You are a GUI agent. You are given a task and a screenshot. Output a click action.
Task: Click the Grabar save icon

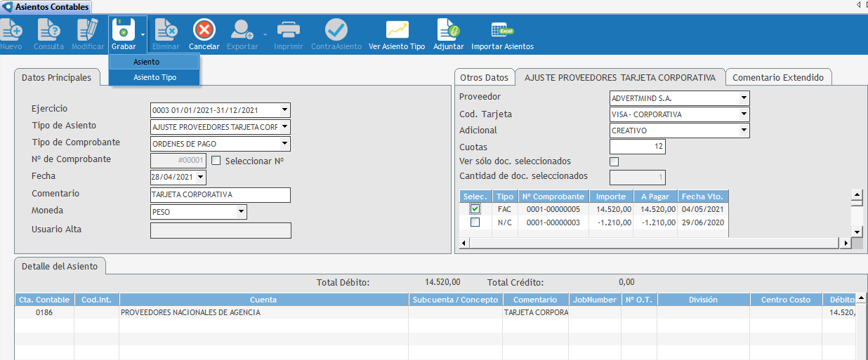click(x=124, y=29)
